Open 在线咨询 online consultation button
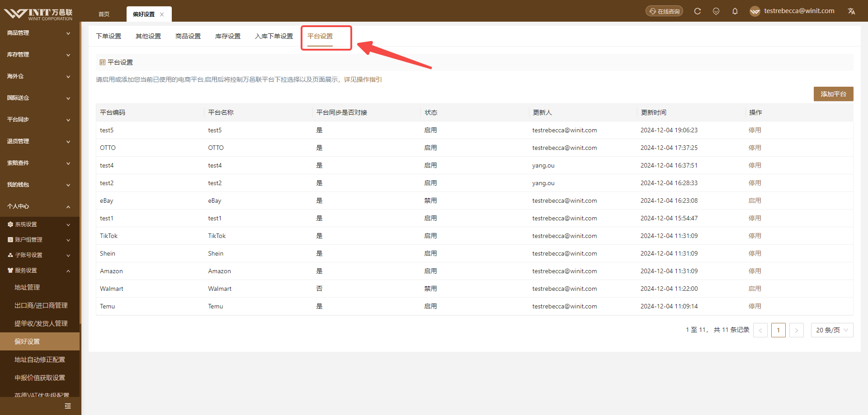 (x=664, y=11)
